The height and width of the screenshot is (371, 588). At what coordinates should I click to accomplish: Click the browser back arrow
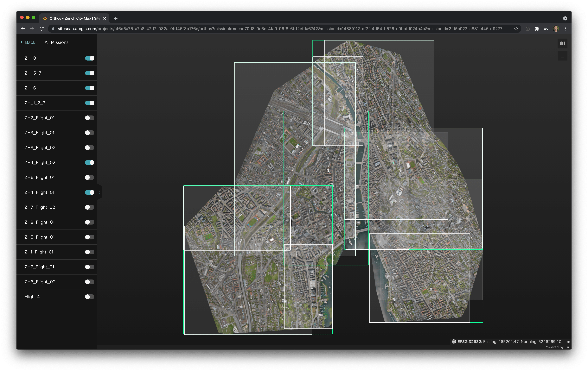pos(23,29)
